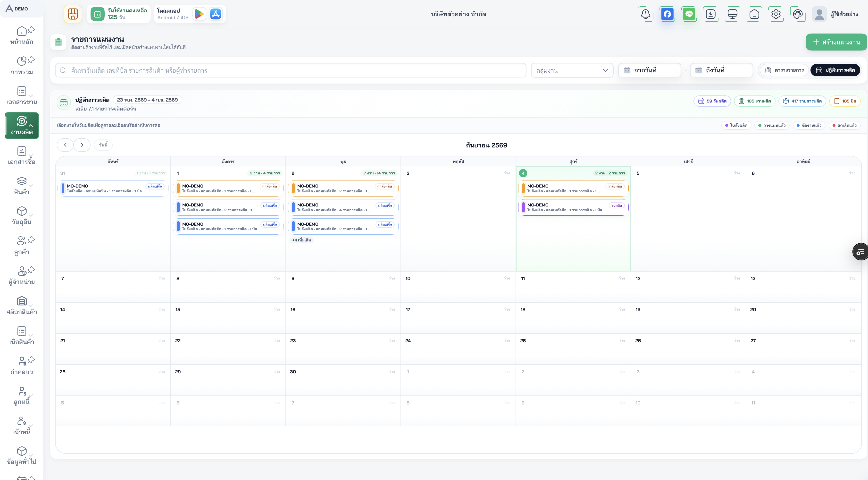Open App Store download icon
The width and height of the screenshot is (868, 480).
tap(216, 14)
